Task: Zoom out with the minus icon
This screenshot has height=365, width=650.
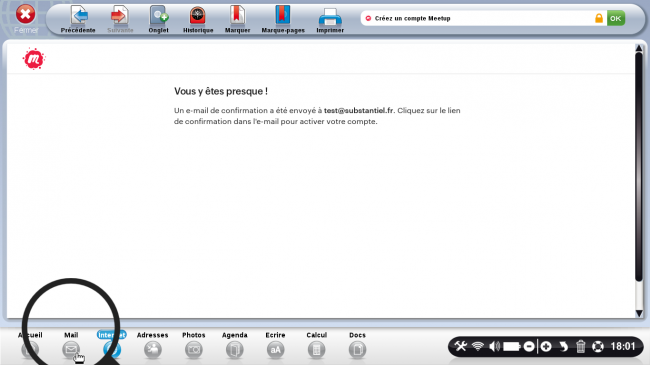Action: (529, 346)
